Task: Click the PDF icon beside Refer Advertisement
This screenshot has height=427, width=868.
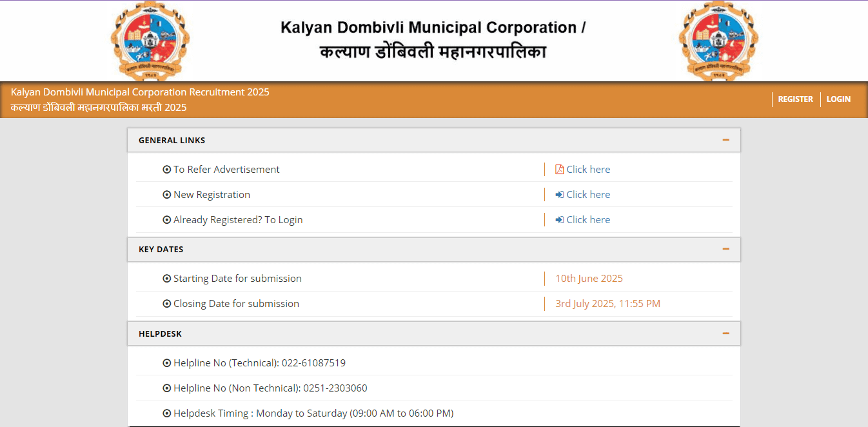Action: (x=559, y=170)
